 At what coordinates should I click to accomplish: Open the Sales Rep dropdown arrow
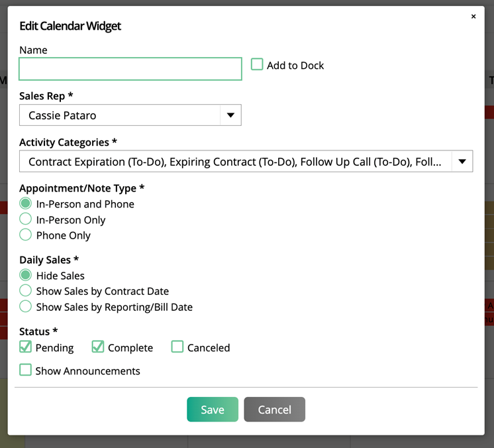coord(230,115)
